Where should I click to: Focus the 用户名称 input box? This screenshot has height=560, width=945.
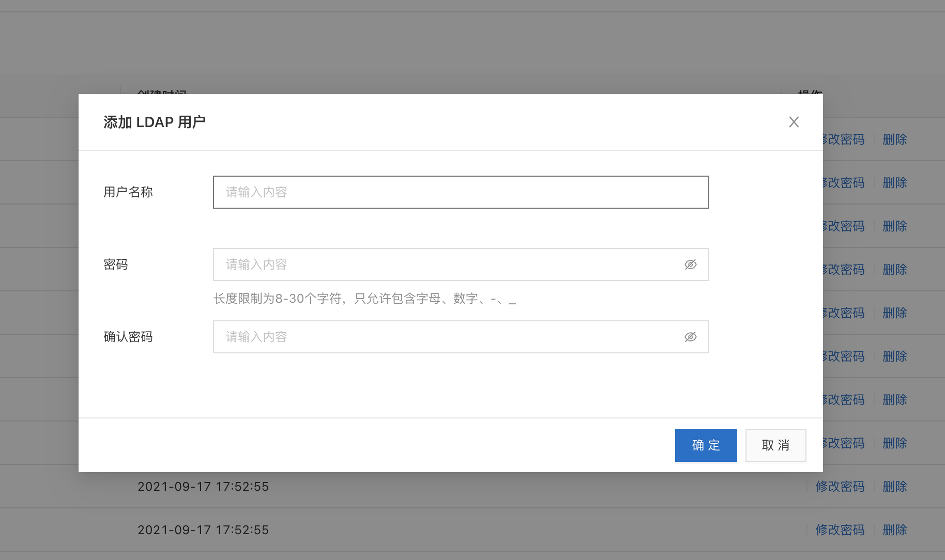tap(461, 192)
